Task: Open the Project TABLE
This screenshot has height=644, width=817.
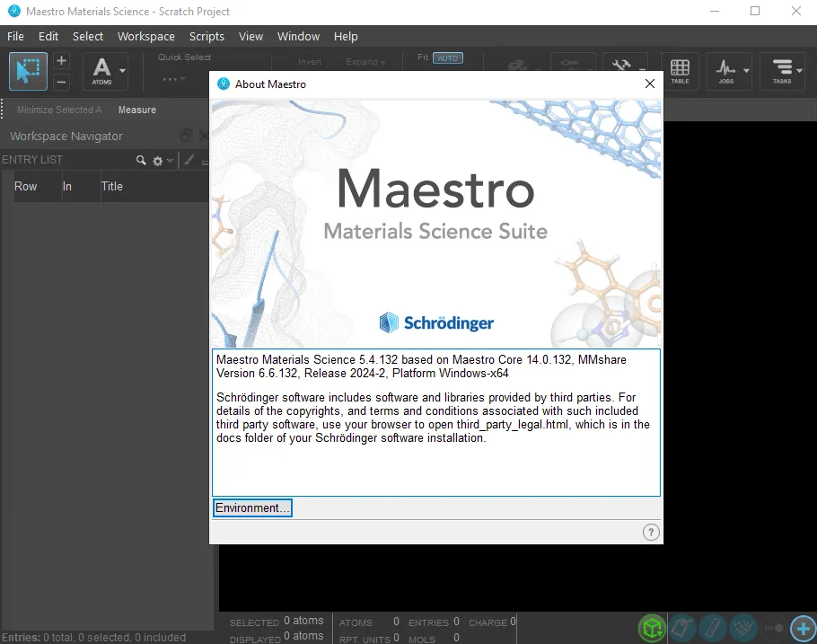Action: (680, 72)
